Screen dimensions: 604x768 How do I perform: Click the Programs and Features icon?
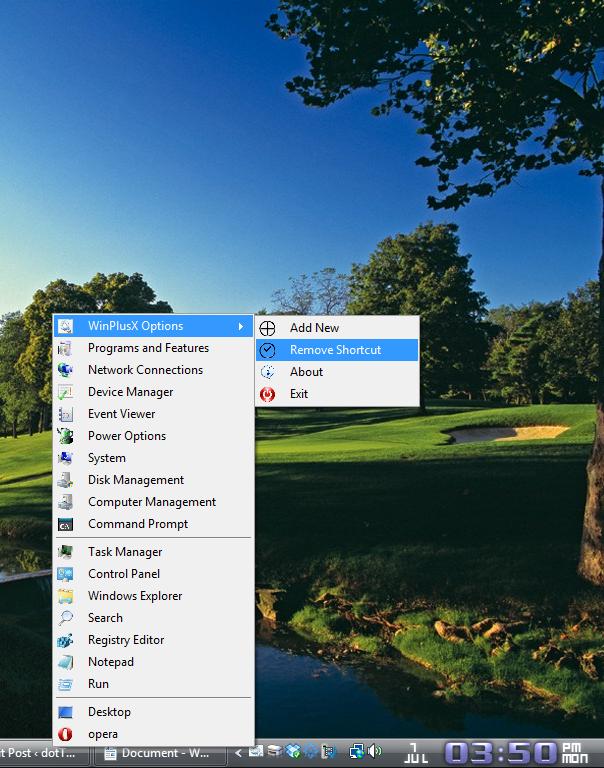coord(66,348)
